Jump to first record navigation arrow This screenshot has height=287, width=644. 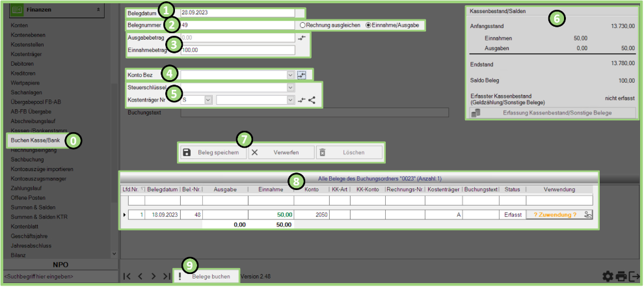(x=127, y=277)
